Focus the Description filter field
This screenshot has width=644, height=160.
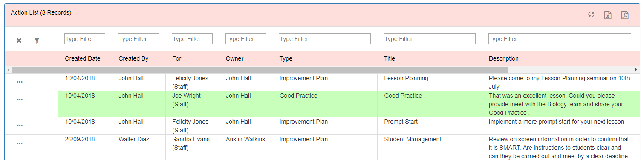pos(560,39)
